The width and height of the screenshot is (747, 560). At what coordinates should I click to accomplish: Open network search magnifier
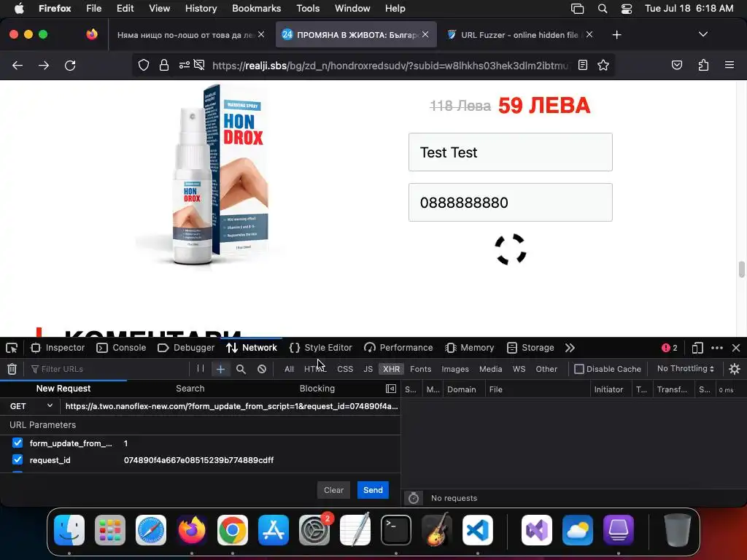click(x=241, y=369)
